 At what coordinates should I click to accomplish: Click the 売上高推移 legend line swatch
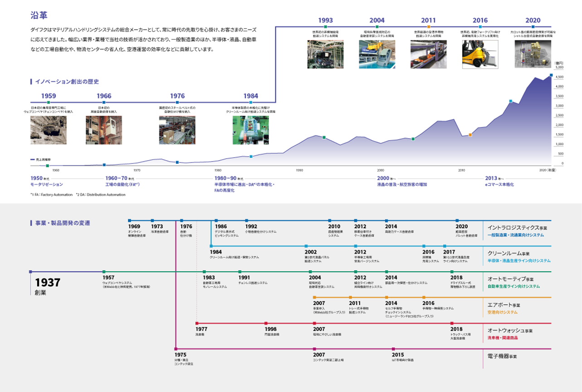click(32, 160)
